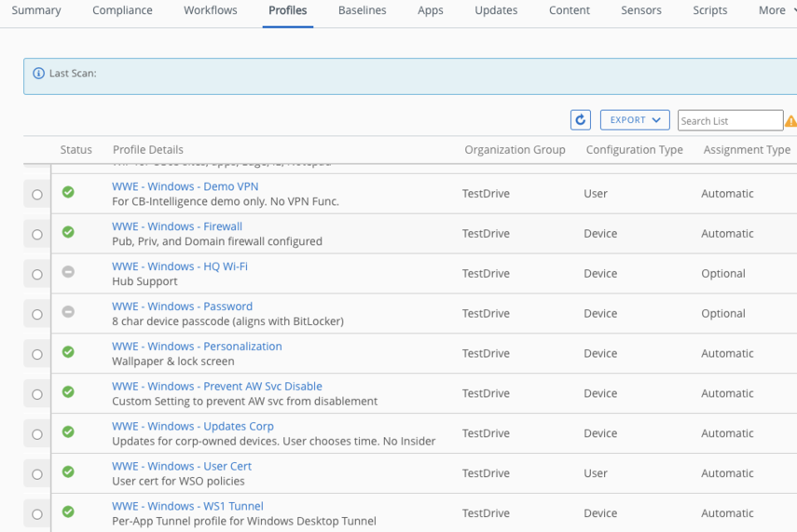Click grey status icon for Password profile

pyautogui.click(x=68, y=312)
